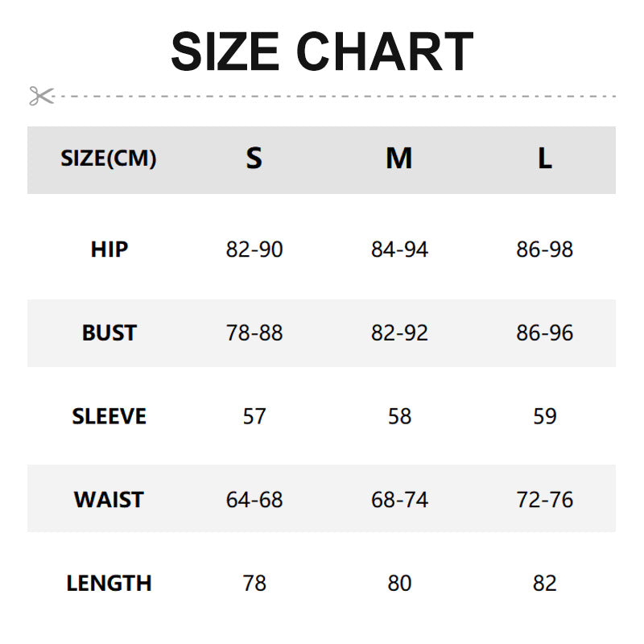644x644 pixels.
Task: Select the S size column header
Action: (254, 159)
